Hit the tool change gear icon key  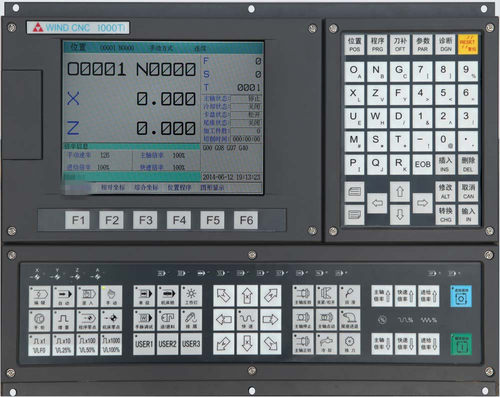[350, 344]
